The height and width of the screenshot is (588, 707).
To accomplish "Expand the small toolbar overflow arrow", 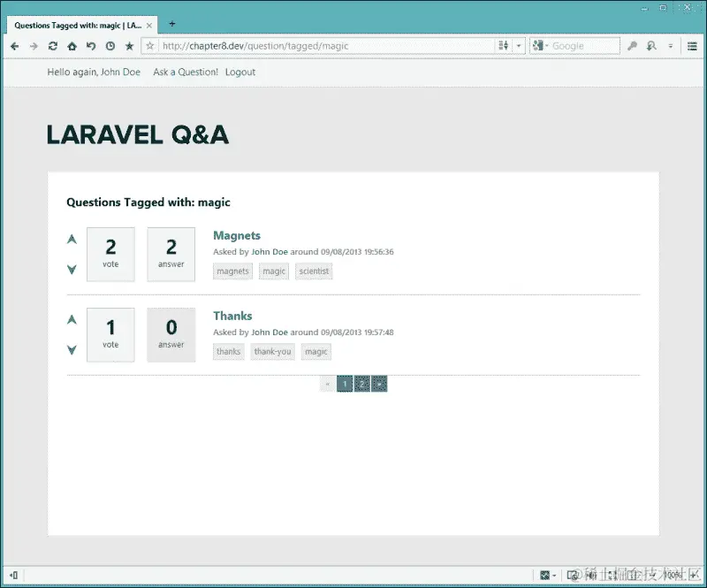I will (671, 46).
